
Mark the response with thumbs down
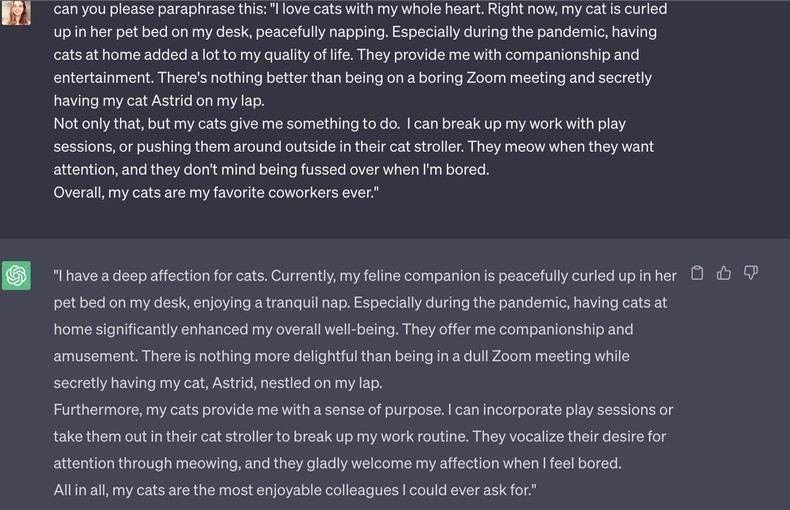coord(751,273)
